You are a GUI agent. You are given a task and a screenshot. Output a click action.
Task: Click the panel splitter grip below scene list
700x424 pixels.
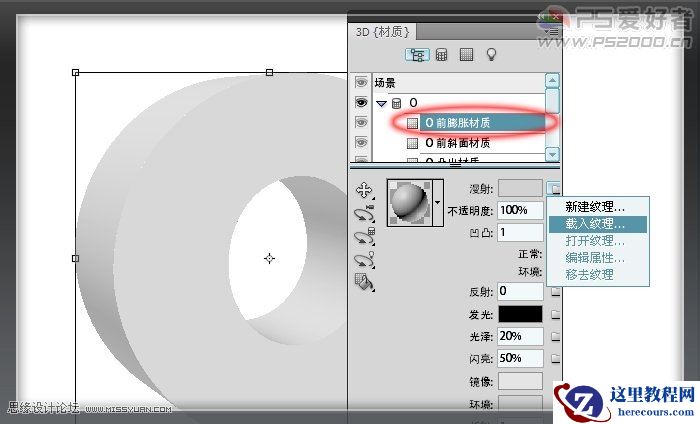(455, 165)
